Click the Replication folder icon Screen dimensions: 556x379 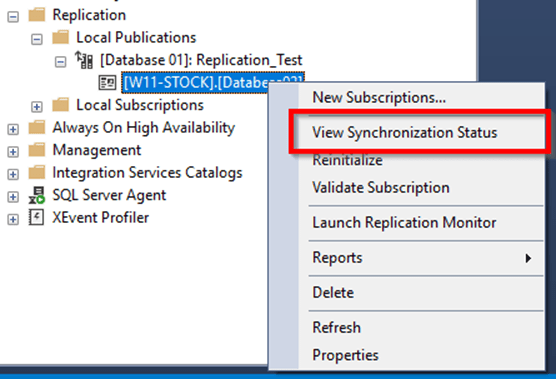(37, 15)
